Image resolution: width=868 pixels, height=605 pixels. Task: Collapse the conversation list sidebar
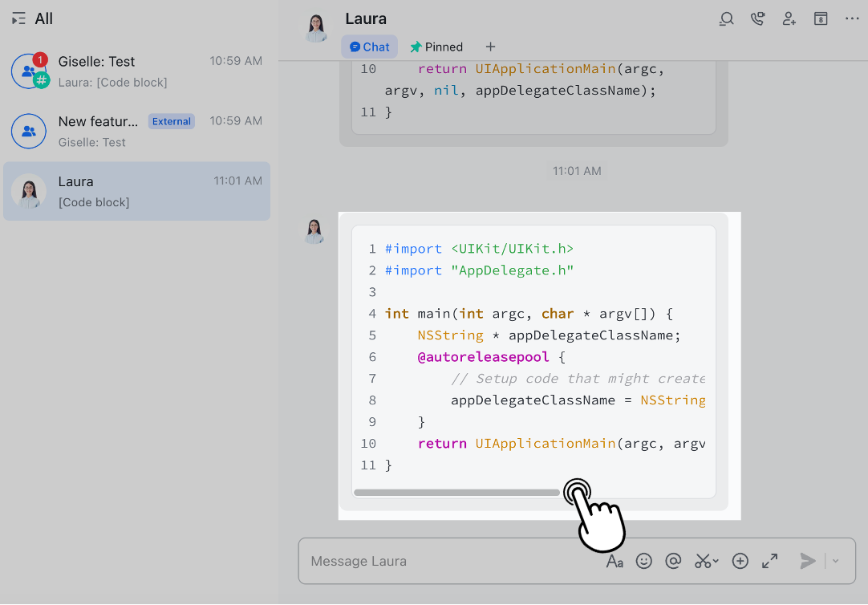tap(18, 18)
